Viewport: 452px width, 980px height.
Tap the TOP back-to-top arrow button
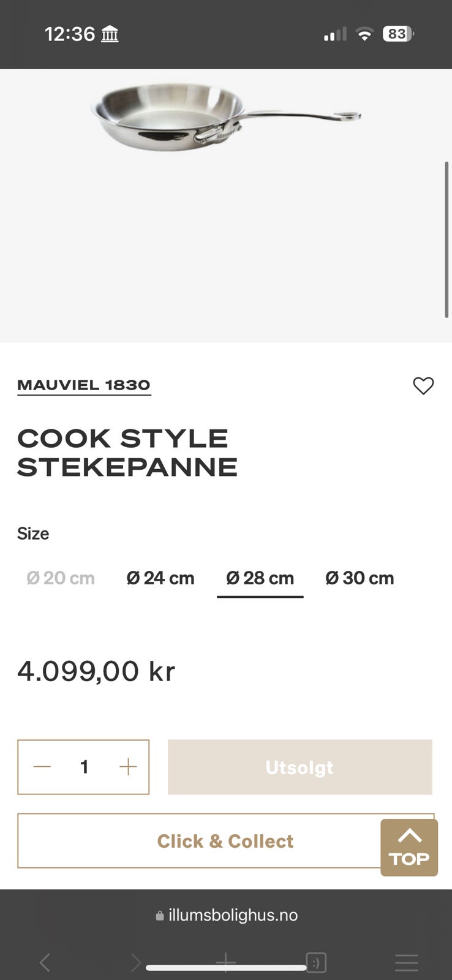[x=409, y=848]
